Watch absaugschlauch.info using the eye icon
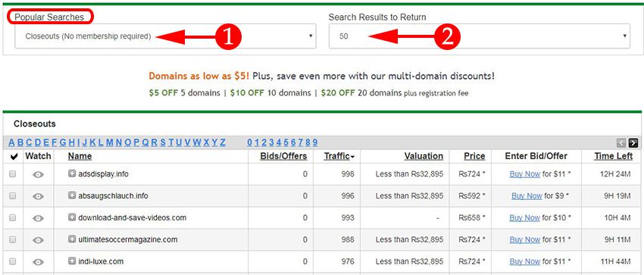The height and width of the screenshot is (275, 644). coord(38,196)
